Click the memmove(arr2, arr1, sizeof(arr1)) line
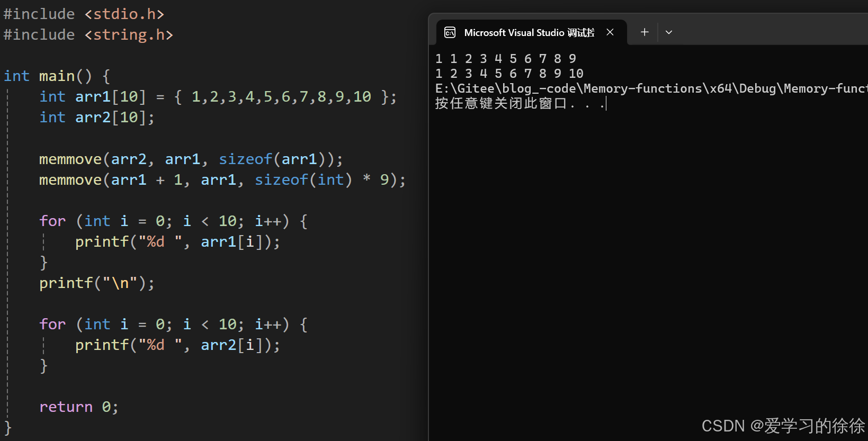The height and width of the screenshot is (441, 868). pyautogui.click(x=191, y=159)
